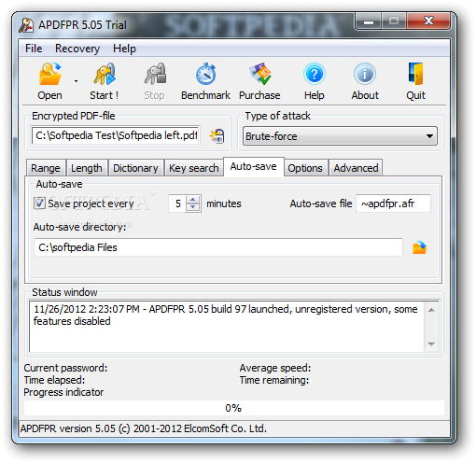Open the Recovery menu
476x463 pixels.
[77, 49]
